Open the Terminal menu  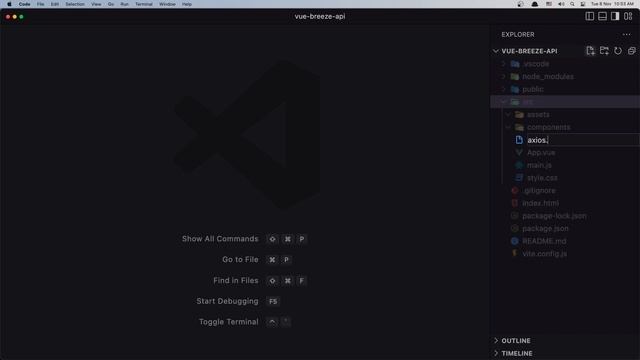pyautogui.click(x=144, y=4)
